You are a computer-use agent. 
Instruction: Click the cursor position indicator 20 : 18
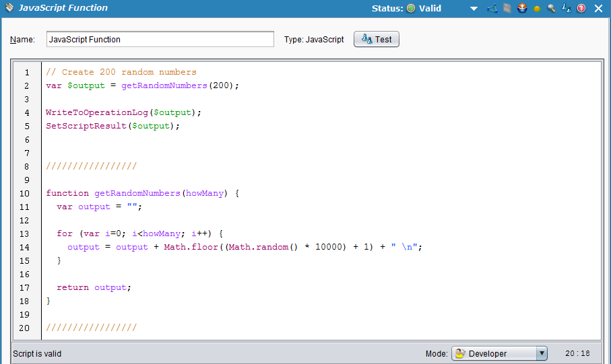[577, 353]
